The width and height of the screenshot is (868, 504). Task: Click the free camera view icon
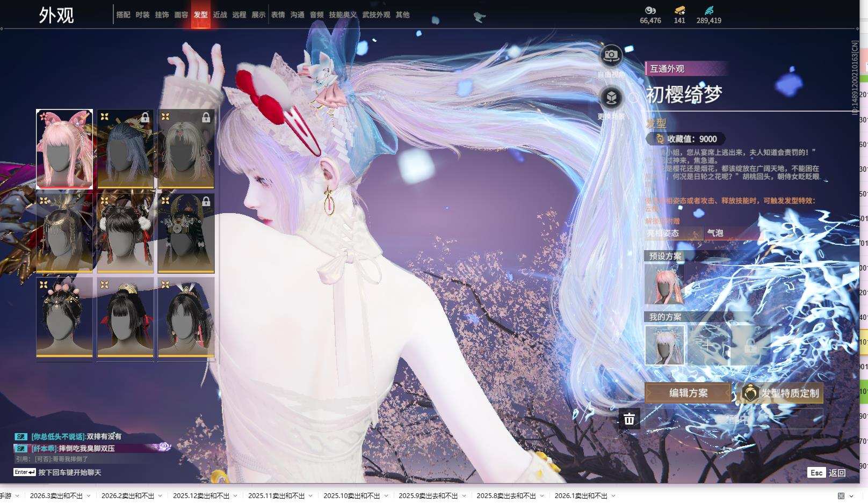coord(611,55)
